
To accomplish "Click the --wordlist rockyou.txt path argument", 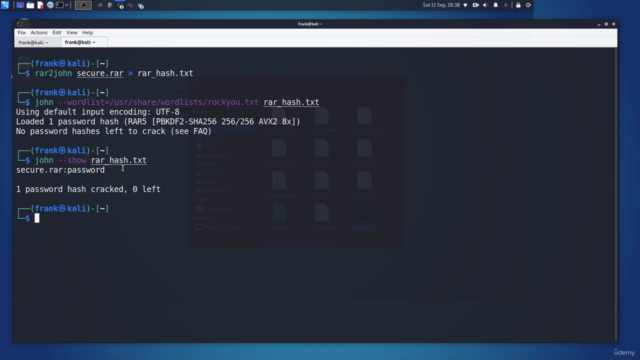I will [158, 102].
